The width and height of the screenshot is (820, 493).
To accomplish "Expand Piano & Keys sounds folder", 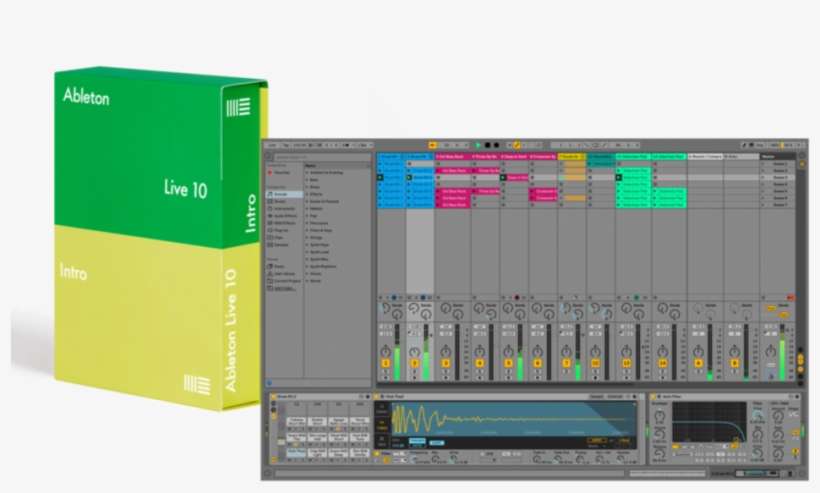I will click(x=308, y=231).
